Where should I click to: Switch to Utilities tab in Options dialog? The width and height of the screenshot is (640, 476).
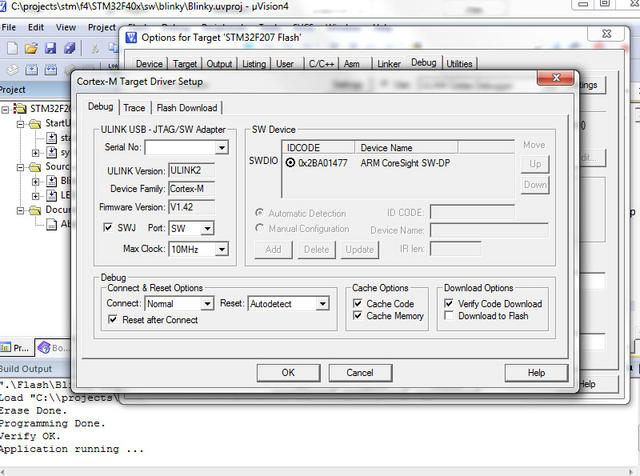[x=459, y=64]
